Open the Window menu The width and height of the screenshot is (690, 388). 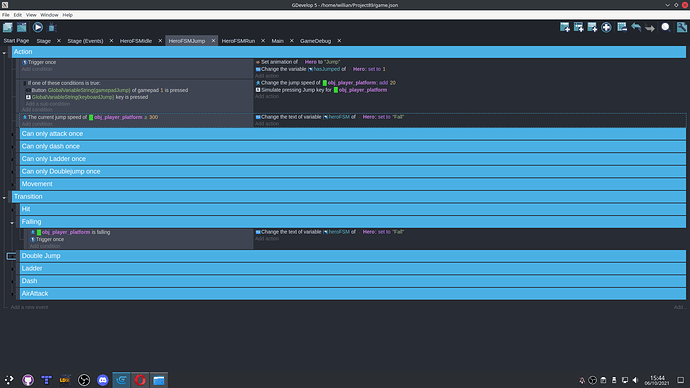tap(49, 15)
